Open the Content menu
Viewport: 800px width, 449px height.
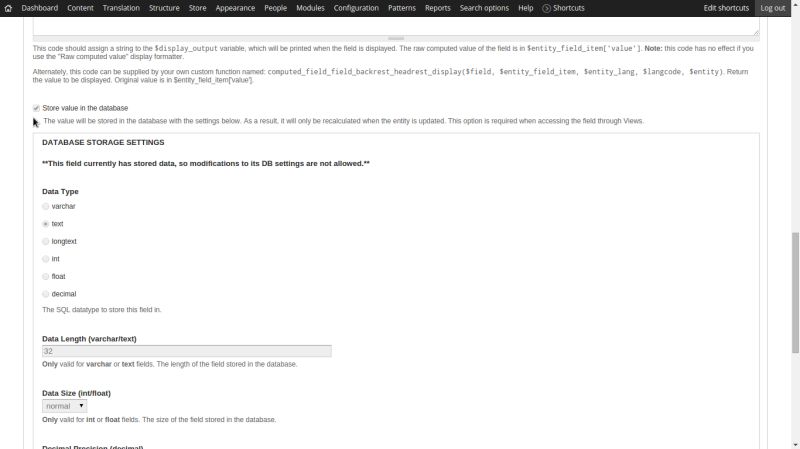click(x=80, y=8)
